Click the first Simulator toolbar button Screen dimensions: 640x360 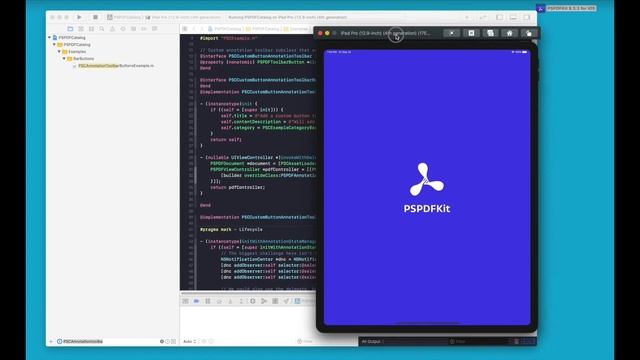452,33
